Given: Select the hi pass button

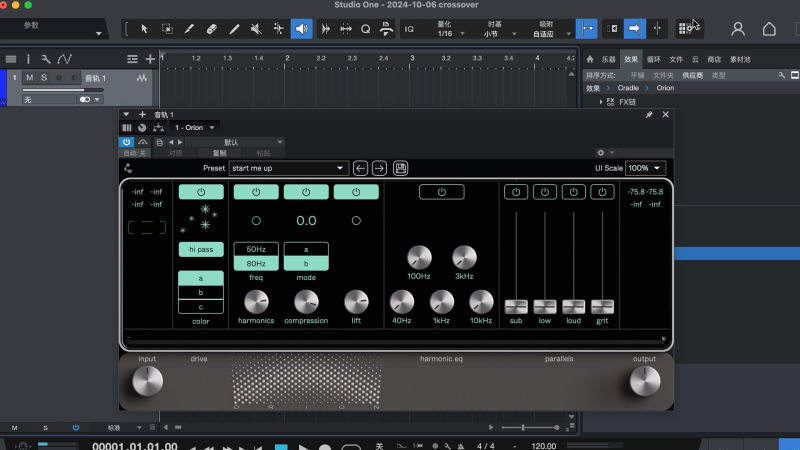Looking at the screenshot, I should pyautogui.click(x=201, y=249).
